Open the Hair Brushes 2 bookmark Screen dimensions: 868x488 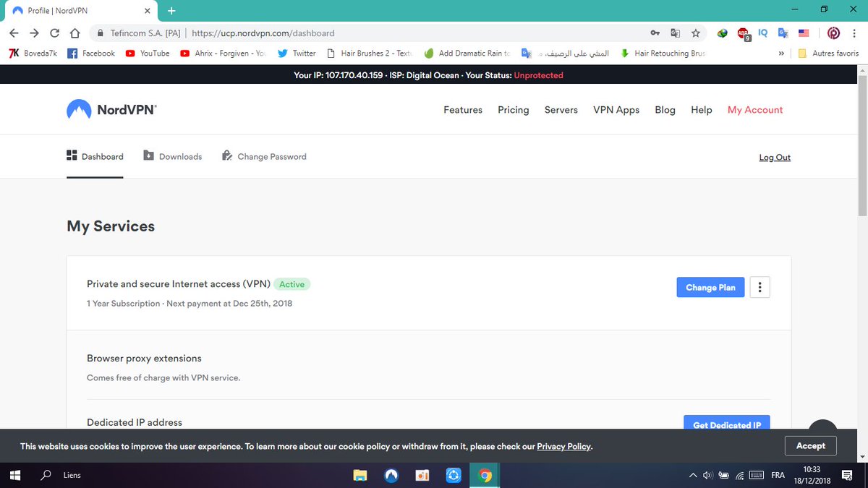370,53
